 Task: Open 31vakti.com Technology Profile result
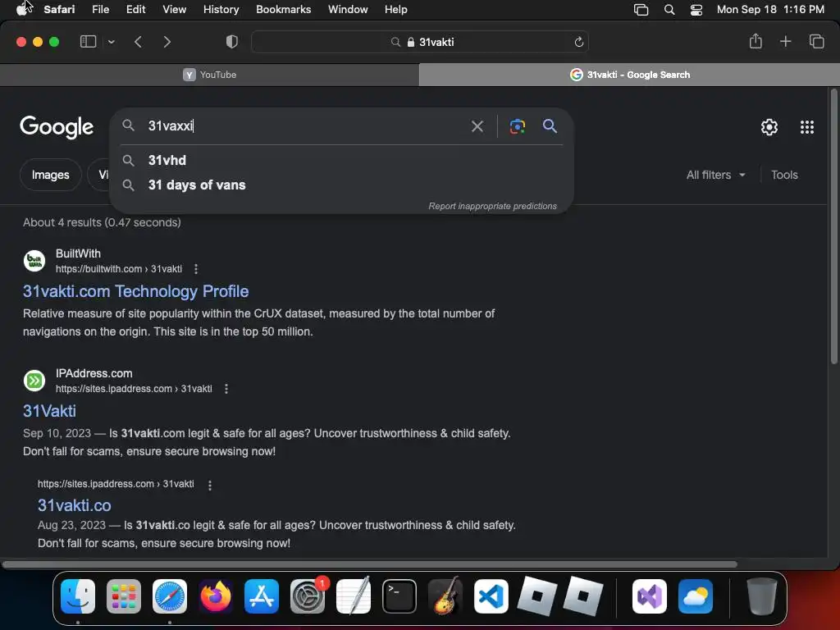tap(135, 291)
